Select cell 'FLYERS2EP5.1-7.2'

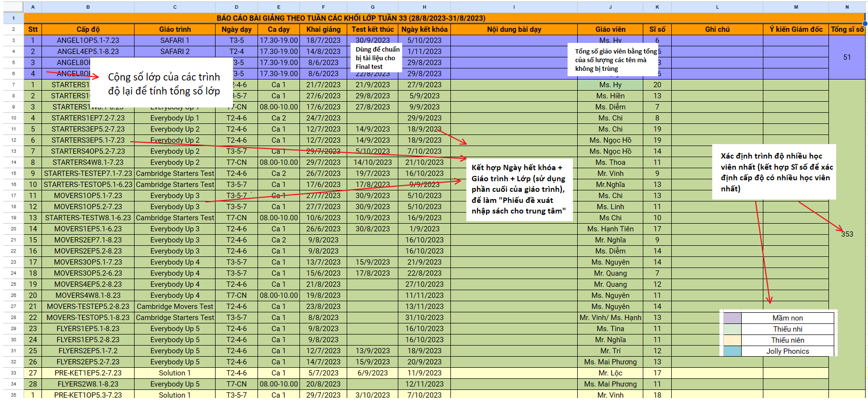click(x=88, y=351)
